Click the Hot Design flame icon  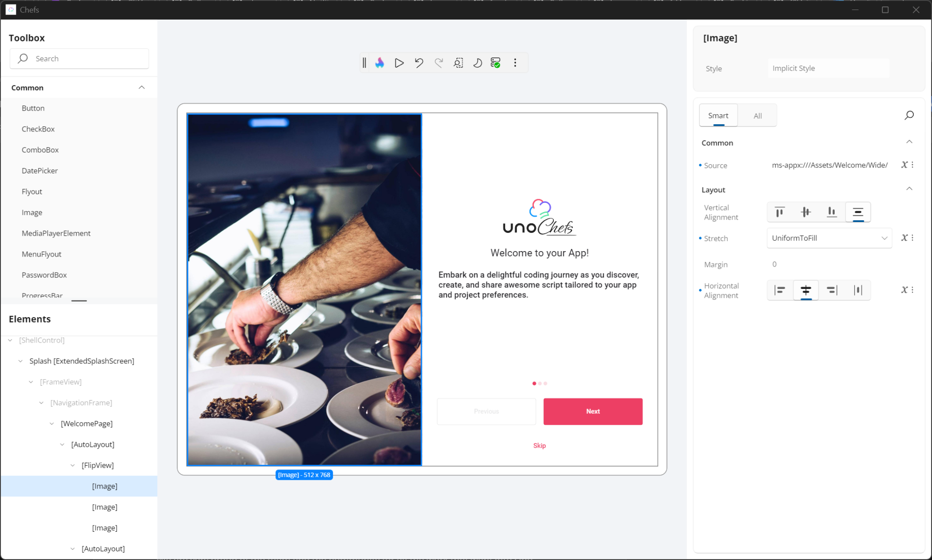coord(380,63)
